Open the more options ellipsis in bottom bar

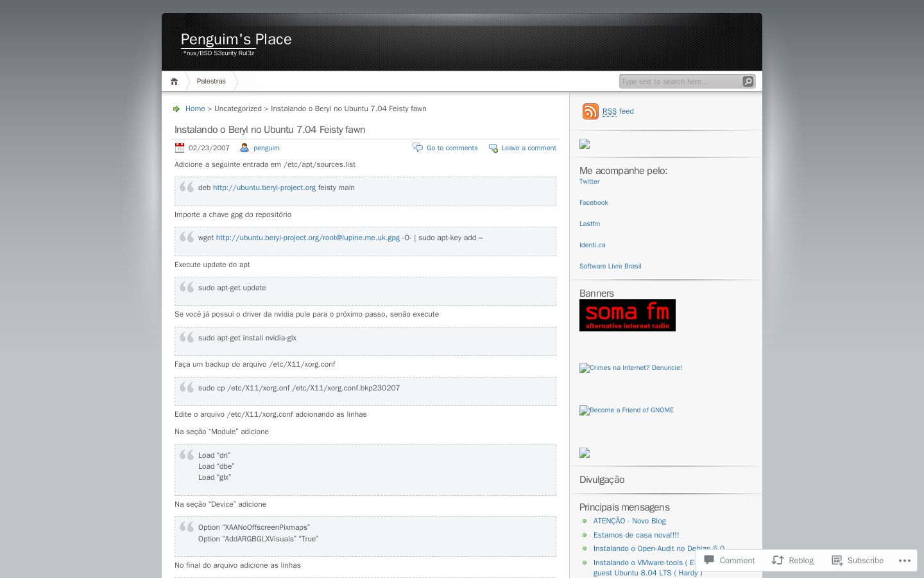click(x=905, y=561)
